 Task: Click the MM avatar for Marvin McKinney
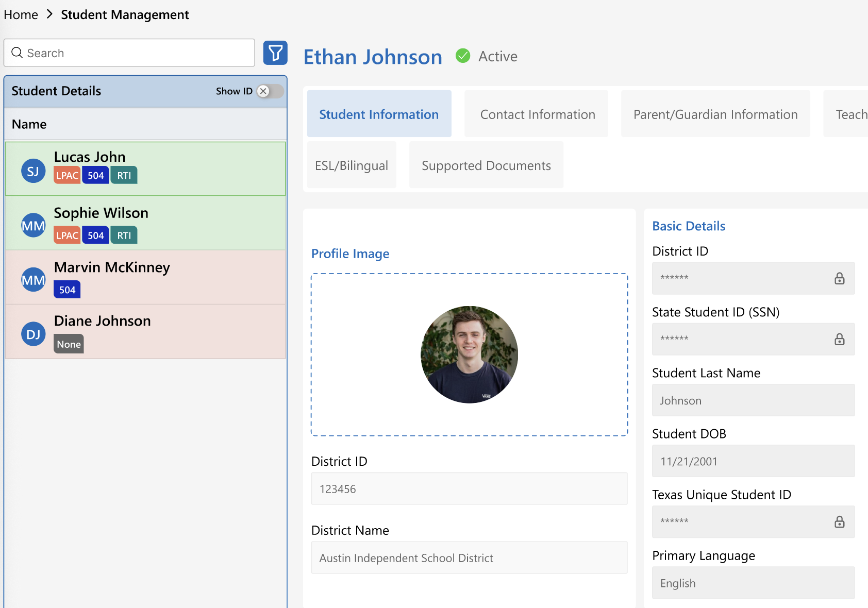coord(33,280)
